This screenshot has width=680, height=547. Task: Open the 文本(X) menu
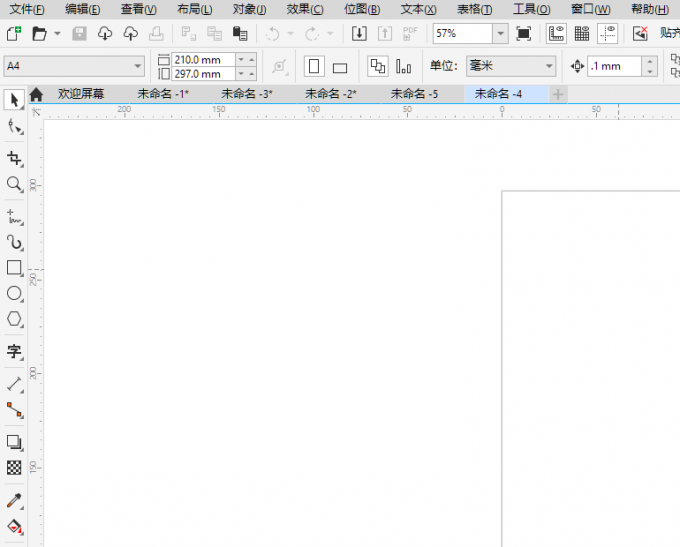[418, 9]
